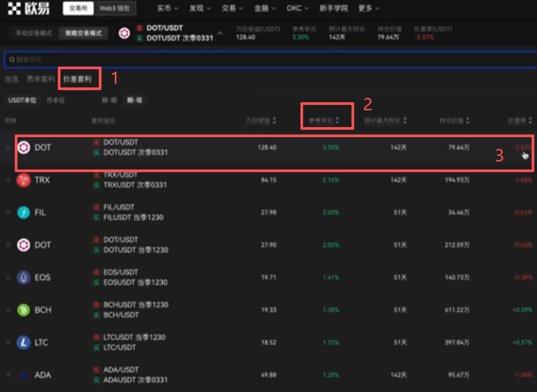Favorite the ADA row star
The image size is (537, 392).
coord(8,375)
